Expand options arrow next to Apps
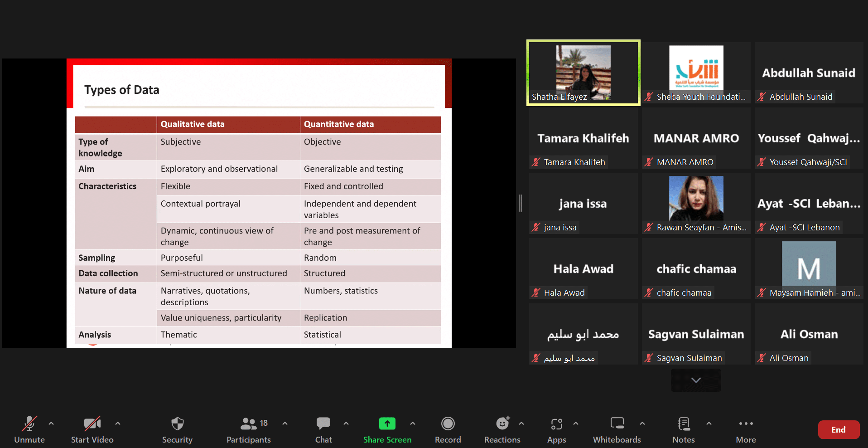Viewport: 868px width, 448px height. [576, 423]
